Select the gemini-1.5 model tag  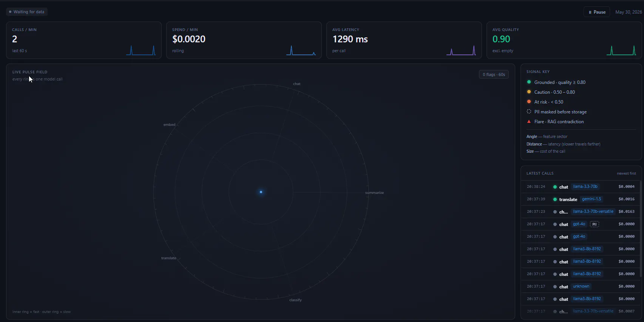(x=591, y=199)
